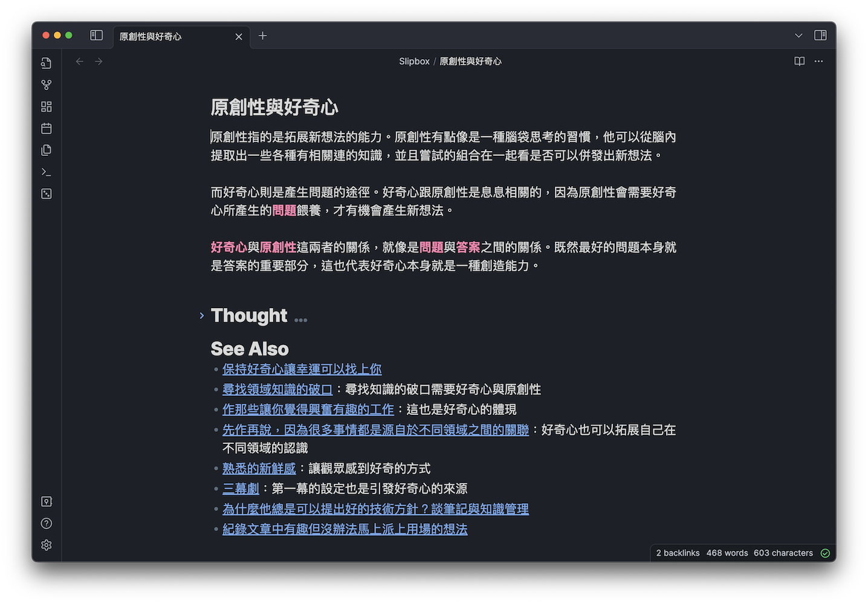
Task: Open today's daily note calendar icon
Action: 47,128
